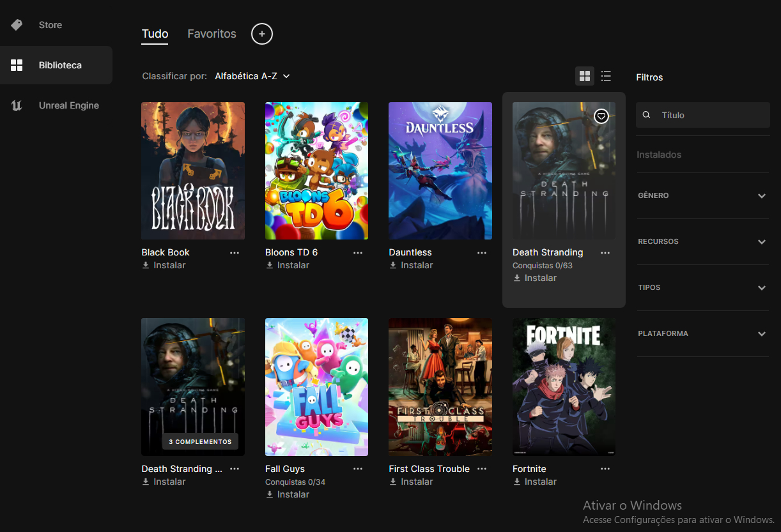Open Unreal Engine section in sidebar

56,105
